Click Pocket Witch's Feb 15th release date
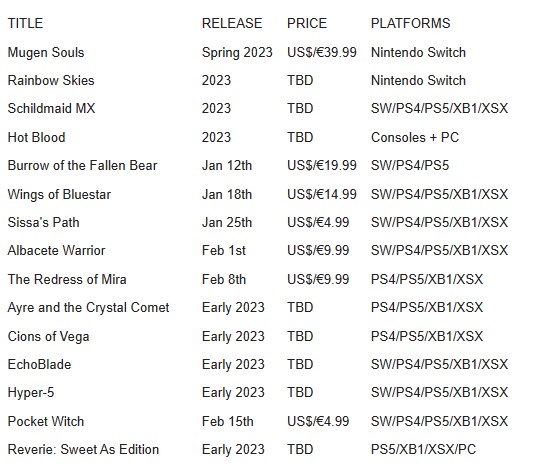Screen dimensions: 534x474 point(228,422)
